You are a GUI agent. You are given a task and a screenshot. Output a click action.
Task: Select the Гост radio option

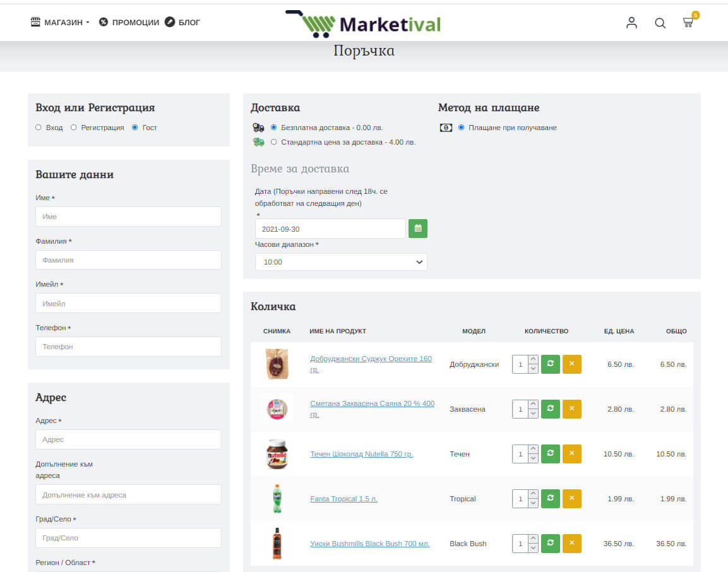tap(134, 127)
